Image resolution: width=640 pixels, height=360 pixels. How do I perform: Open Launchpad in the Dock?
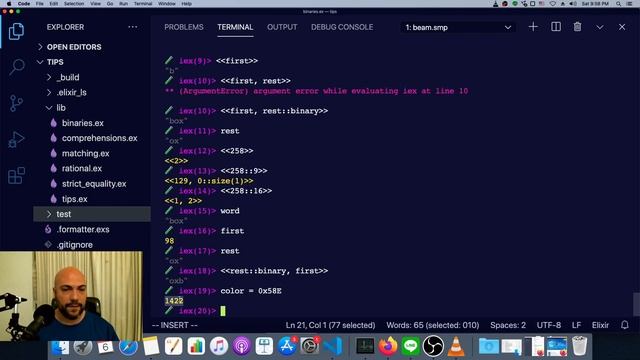(x=83, y=347)
